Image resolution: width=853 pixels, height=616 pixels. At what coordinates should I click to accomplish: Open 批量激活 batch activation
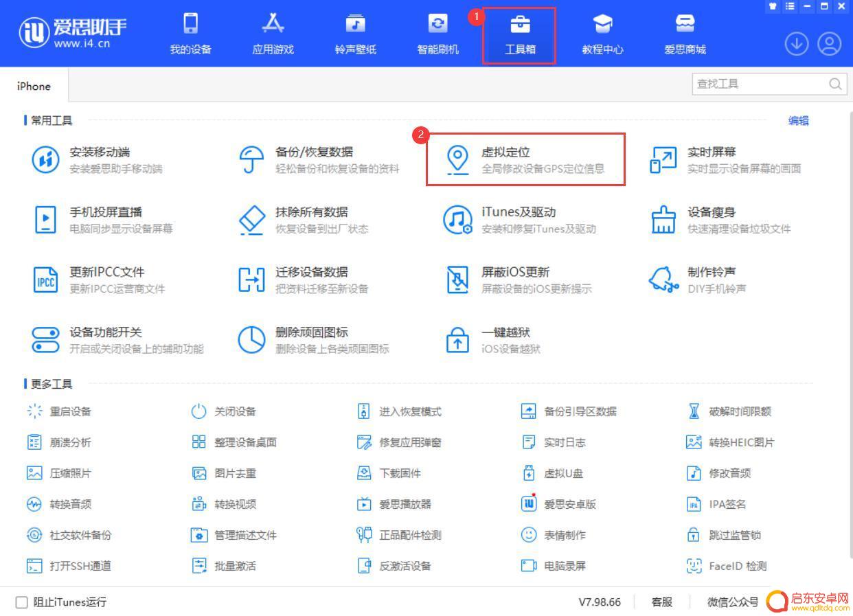[x=224, y=566]
